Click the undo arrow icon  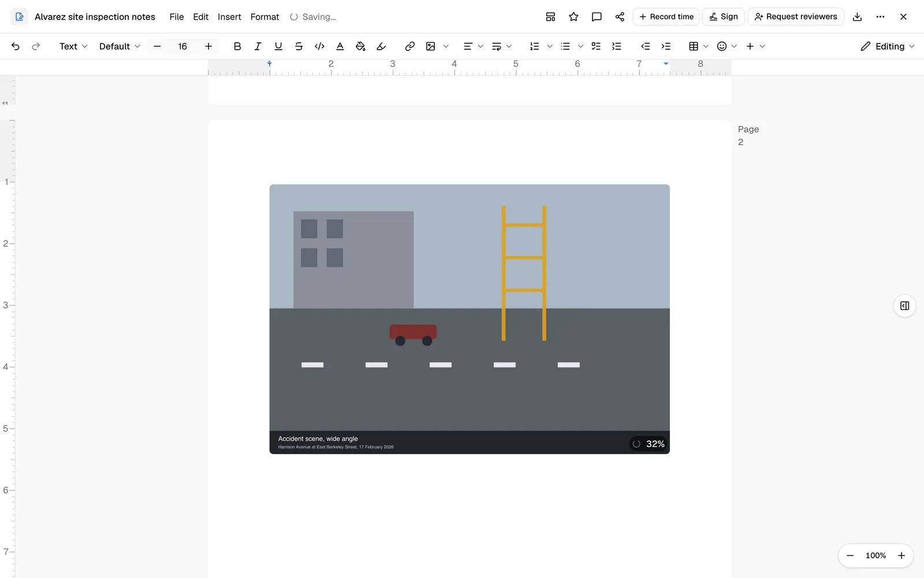(x=16, y=46)
